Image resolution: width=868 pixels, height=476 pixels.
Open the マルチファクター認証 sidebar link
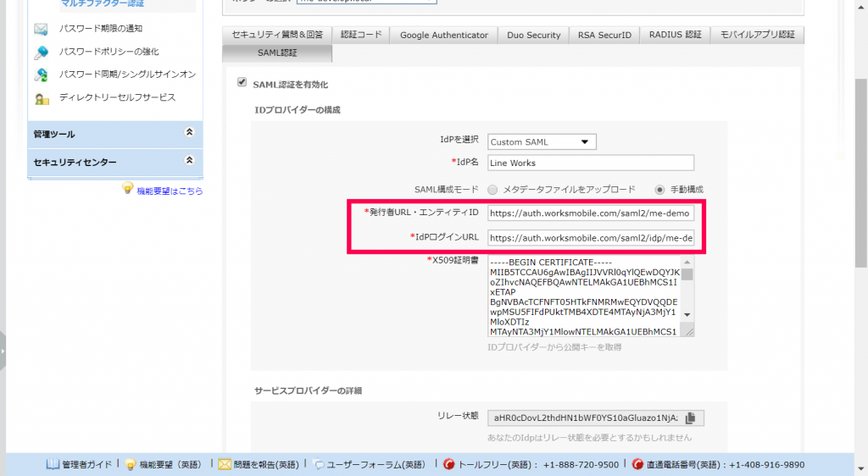coord(103,3)
